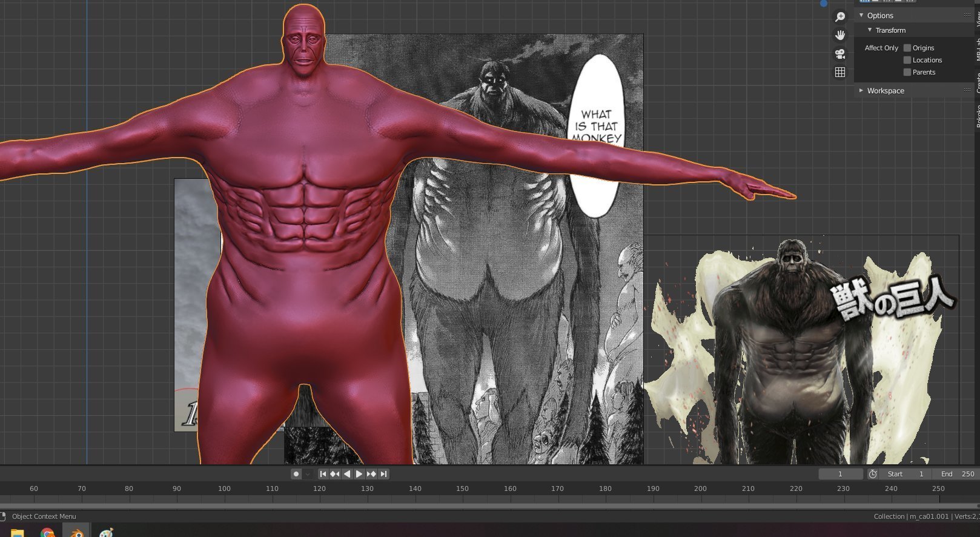Image resolution: width=980 pixels, height=537 pixels.
Task: Toggle the camera view icon
Action: [x=840, y=54]
